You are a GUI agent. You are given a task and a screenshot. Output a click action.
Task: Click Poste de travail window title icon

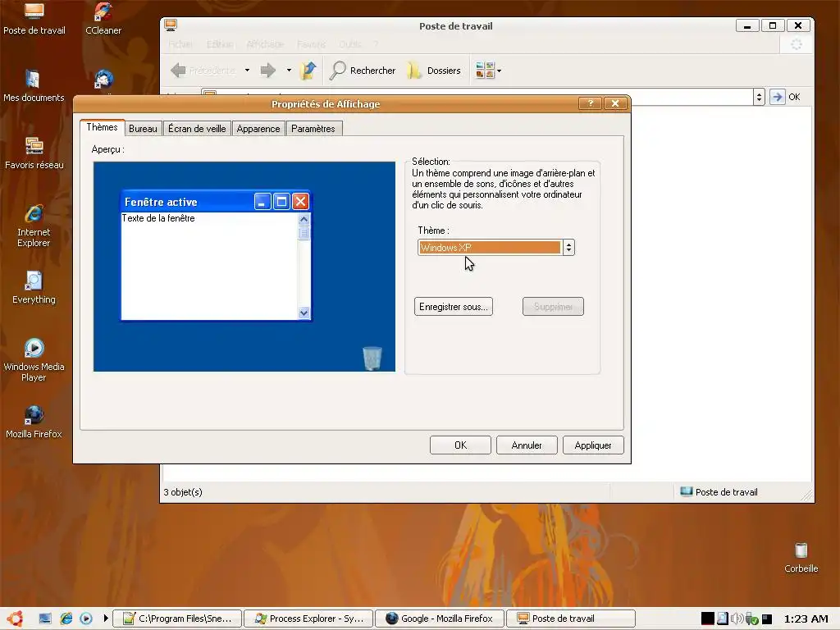click(x=171, y=25)
